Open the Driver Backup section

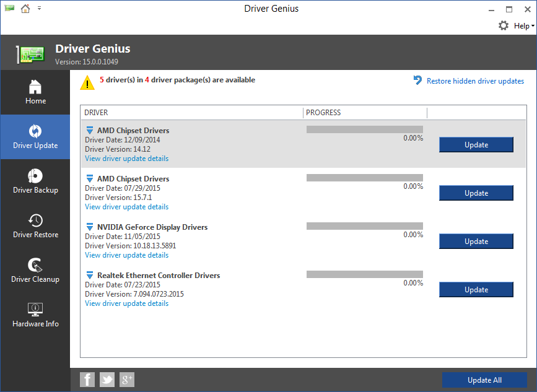point(35,181)
